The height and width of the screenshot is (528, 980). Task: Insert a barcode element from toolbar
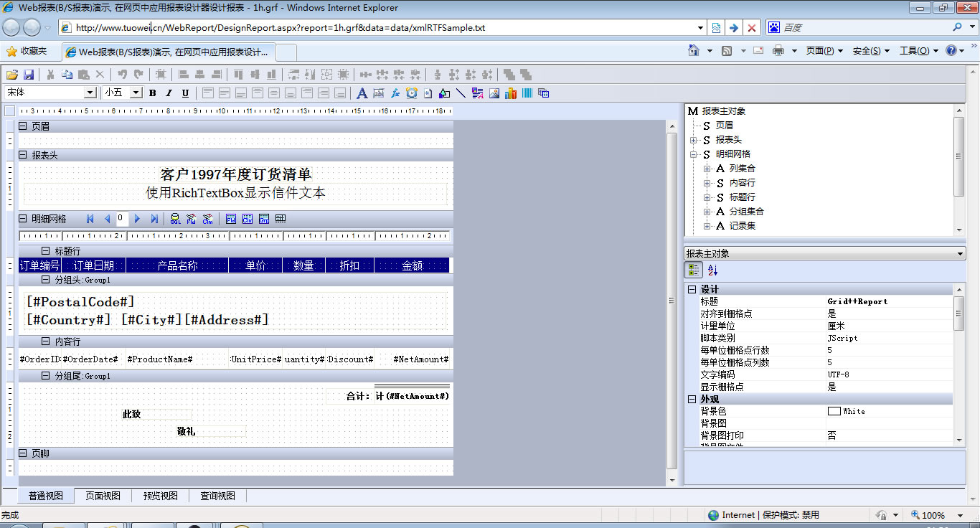click(527, 93)
